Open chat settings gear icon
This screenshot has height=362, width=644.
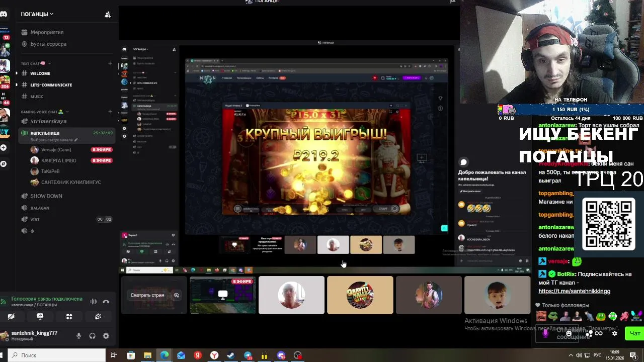(x=614, y=333)
